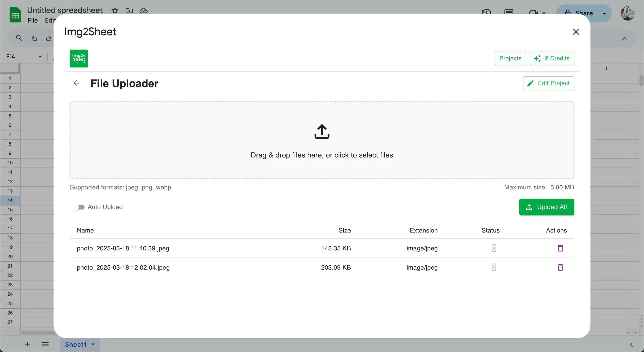
Task: Click the upload icon in the drop zone
Action: 322,131
